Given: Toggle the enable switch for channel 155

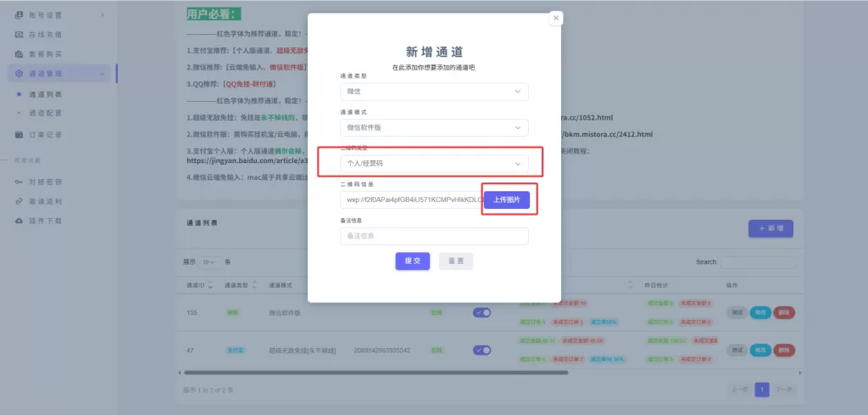Looking at the screenshot, I should point(481,312).
